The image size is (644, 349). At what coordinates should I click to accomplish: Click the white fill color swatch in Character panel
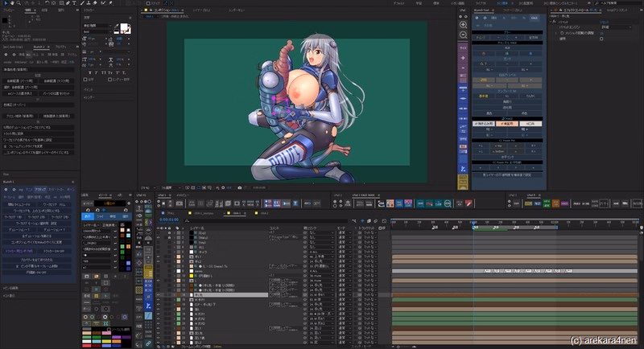tap(123, 27)
